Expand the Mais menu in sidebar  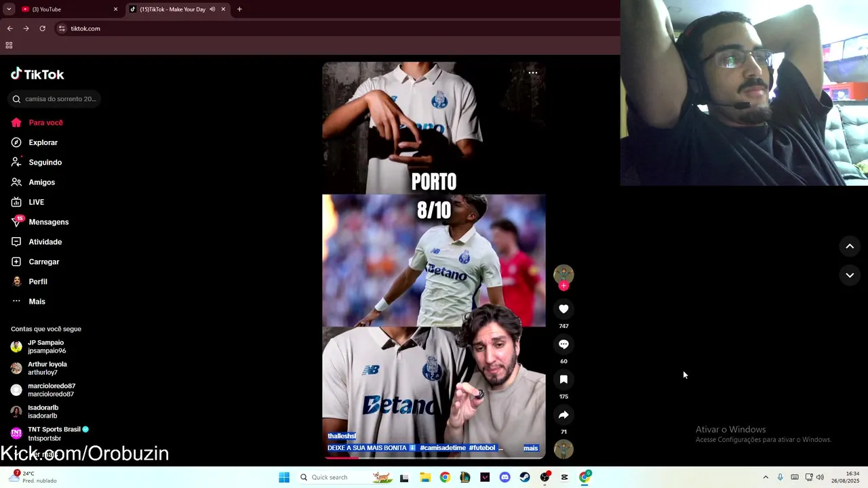tap(28, 302)
